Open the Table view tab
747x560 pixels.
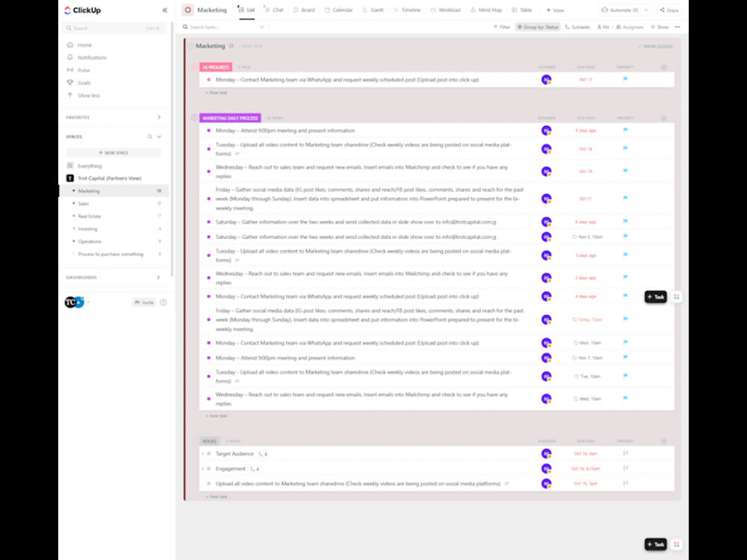pos(521,10)
